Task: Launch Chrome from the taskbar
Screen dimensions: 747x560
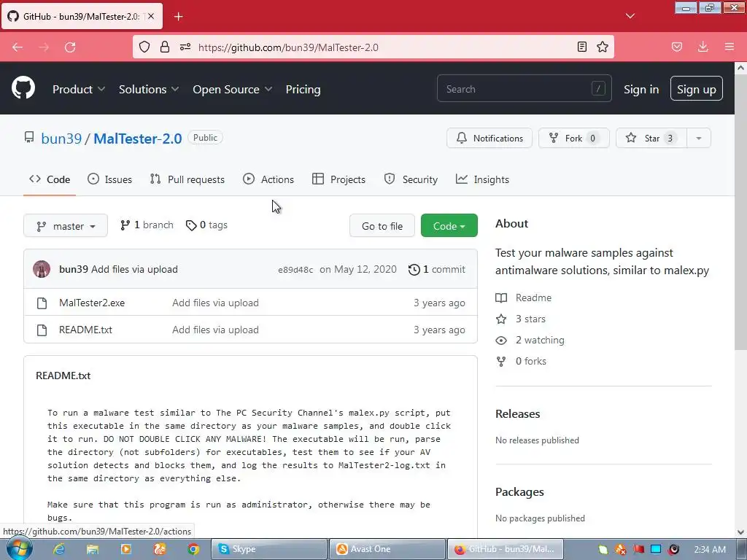Action: 193,549
